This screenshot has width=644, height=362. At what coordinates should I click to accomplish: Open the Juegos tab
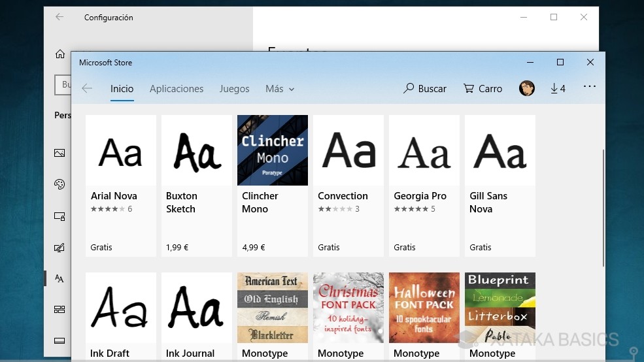click(234, 89)
